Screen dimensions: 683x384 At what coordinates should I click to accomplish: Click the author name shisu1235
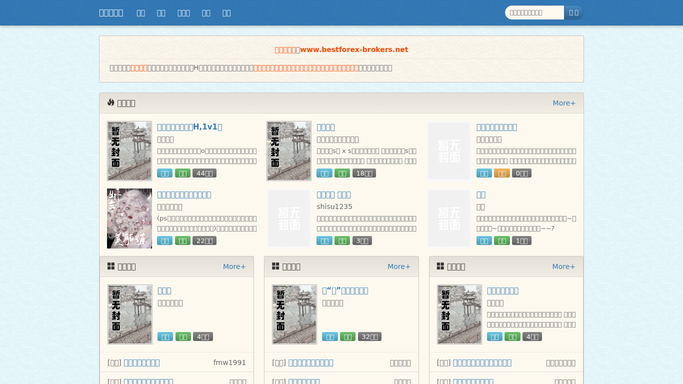pos(335,207)
